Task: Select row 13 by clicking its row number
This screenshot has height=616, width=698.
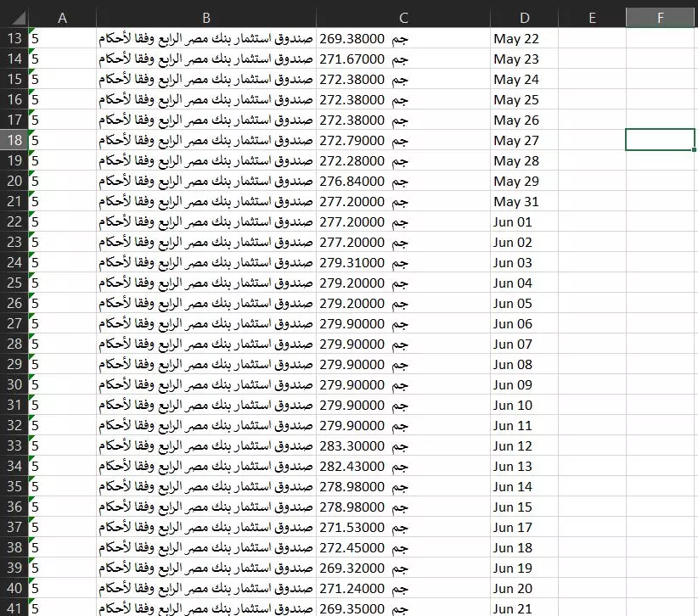Action: (x=15, y=38)
